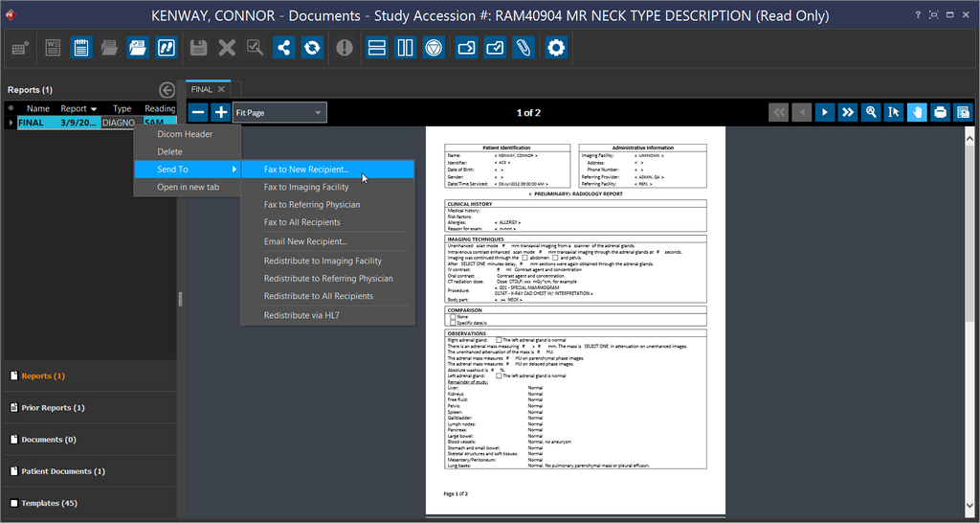
Task: Go to the last page of report
Action: coord(848,112)
